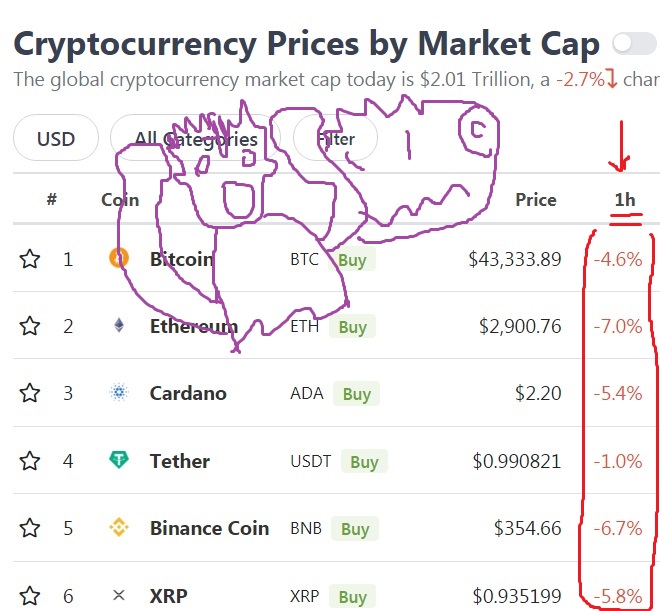Click the Bitcoin coin logo icon
Image resolution: width=660 pixels, height=611 pixels.
point(119,259)
